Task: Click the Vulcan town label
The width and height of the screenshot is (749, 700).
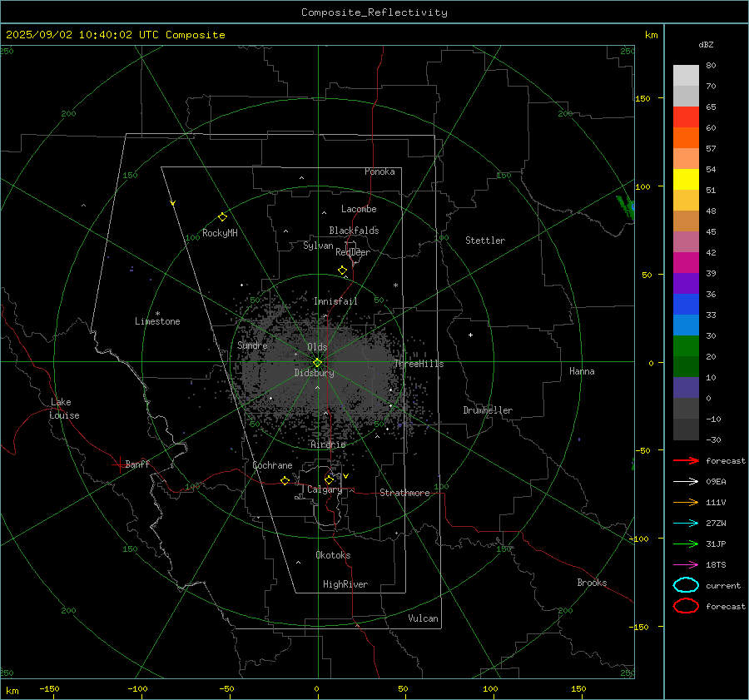Action: (x=423, y=618)
